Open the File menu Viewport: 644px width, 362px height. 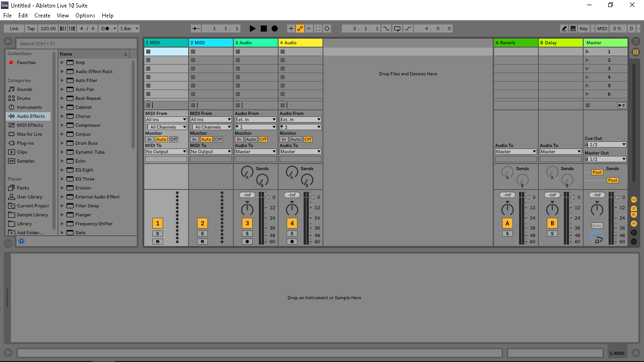tap(8, 16)
